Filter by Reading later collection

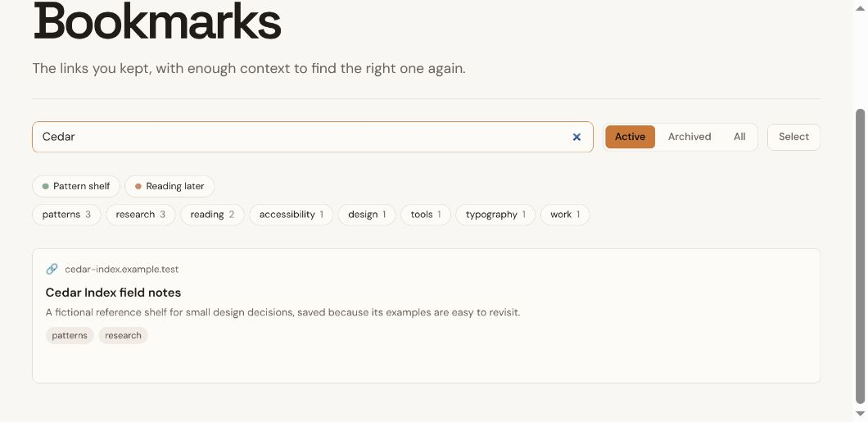tap(170, 186)
